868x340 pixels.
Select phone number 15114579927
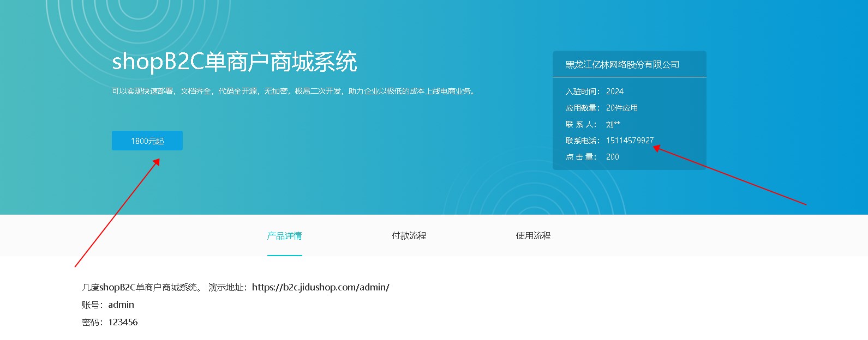pos(630,141)
